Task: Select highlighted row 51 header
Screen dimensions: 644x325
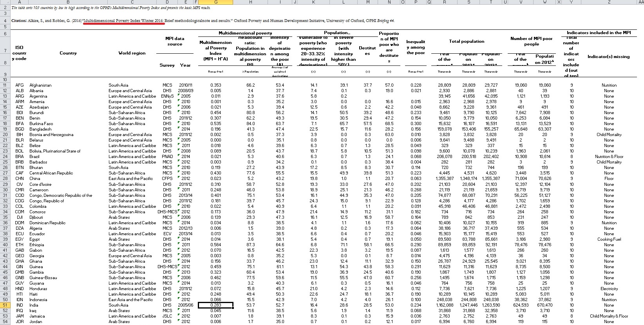Action: (5, 305)
